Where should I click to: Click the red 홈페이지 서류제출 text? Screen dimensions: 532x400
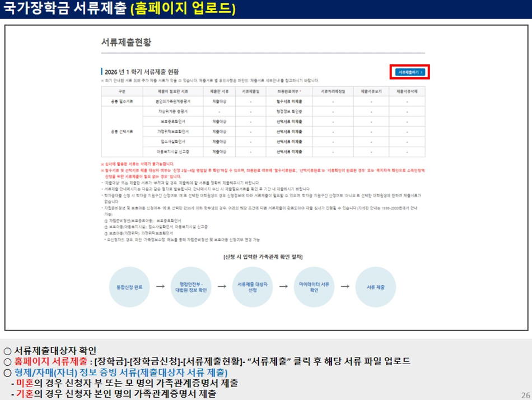pyautogui.click(x=50, y=361)
